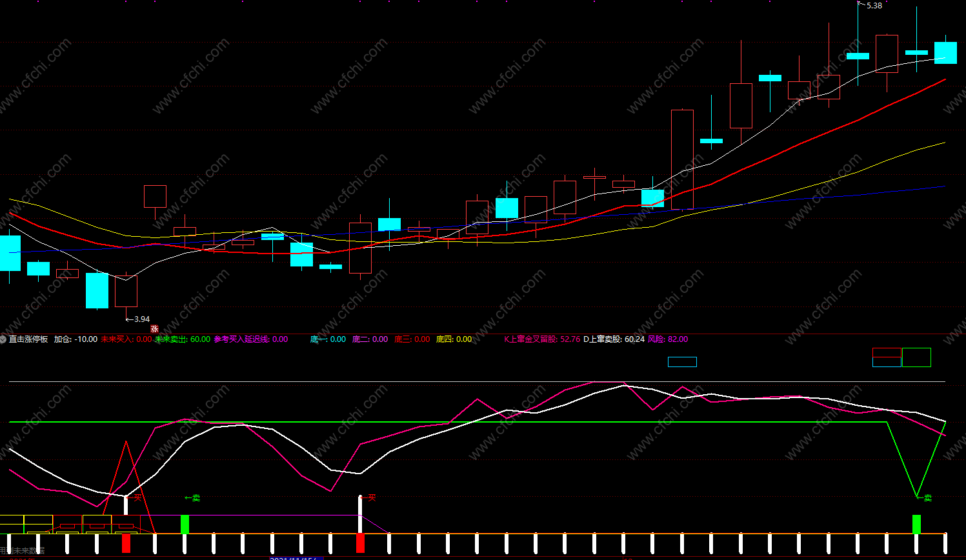Image resolution: width=966 pixels, height=560 pixels.
Task: Select the 未来卖出: 60.00 readout
Action: click(183, 339)
